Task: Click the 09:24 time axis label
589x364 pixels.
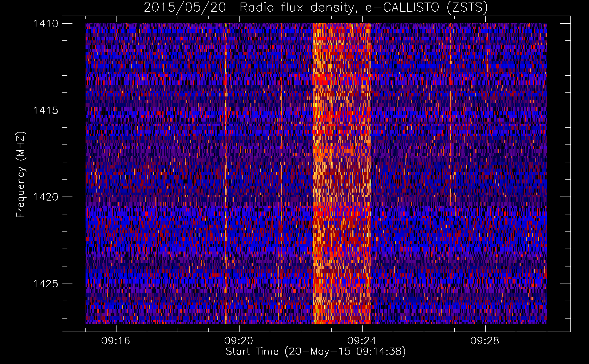Action: (x=362, y=341)
